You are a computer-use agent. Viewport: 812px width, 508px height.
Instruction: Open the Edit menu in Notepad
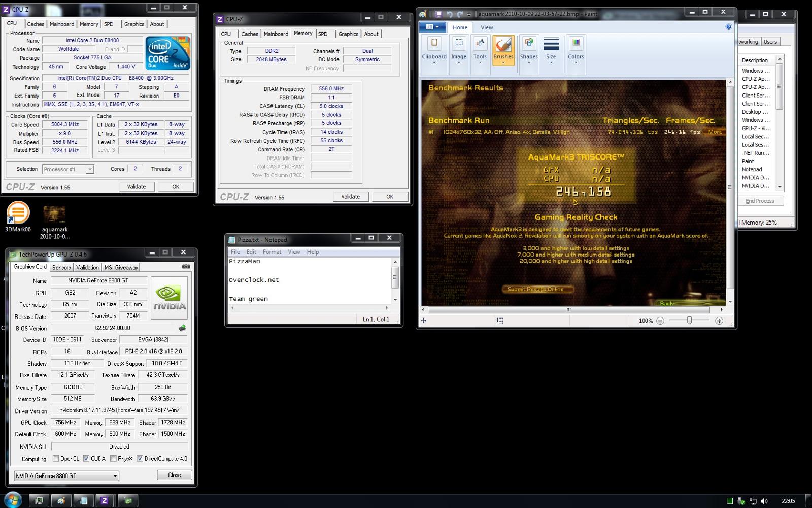click(251, 252)
